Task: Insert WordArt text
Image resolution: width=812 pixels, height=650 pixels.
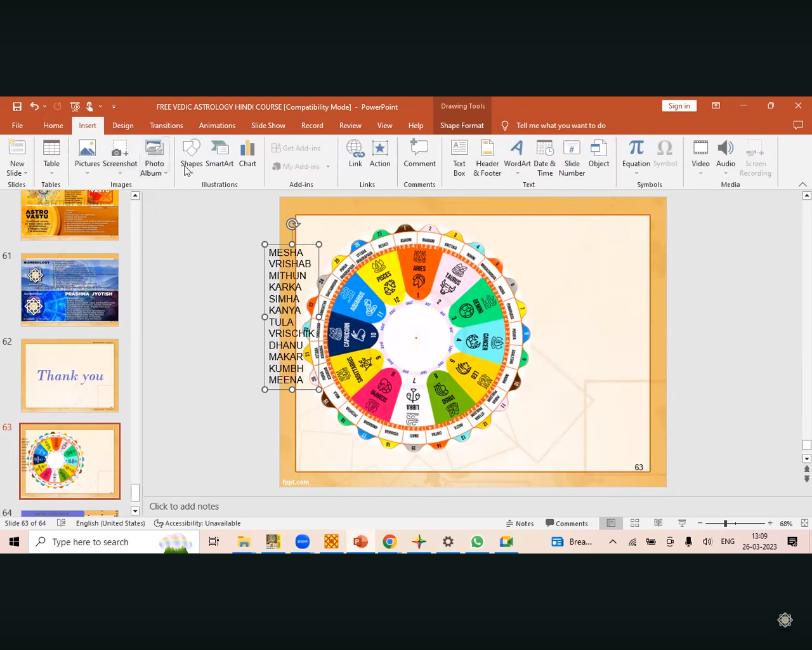Action: point(517,154)
